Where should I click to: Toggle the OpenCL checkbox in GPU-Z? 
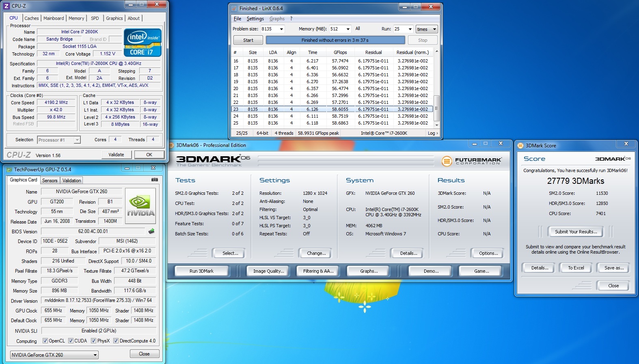pyautogui.click(x=45, y=341)
